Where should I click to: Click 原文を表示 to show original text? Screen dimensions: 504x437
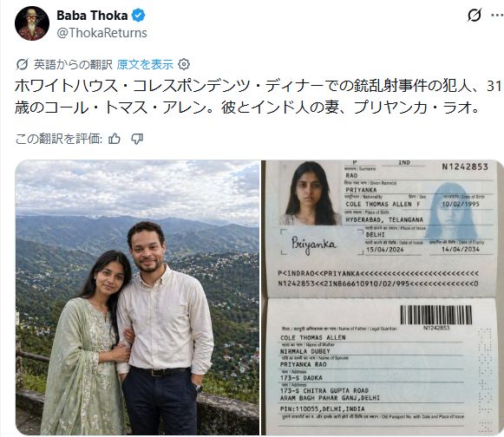tap(145, 64)
